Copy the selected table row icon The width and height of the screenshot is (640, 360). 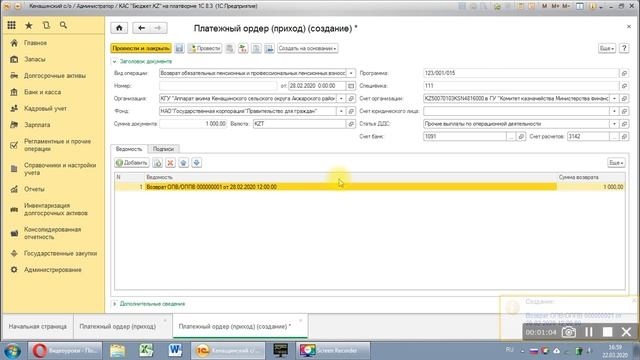tap(157, 163)
